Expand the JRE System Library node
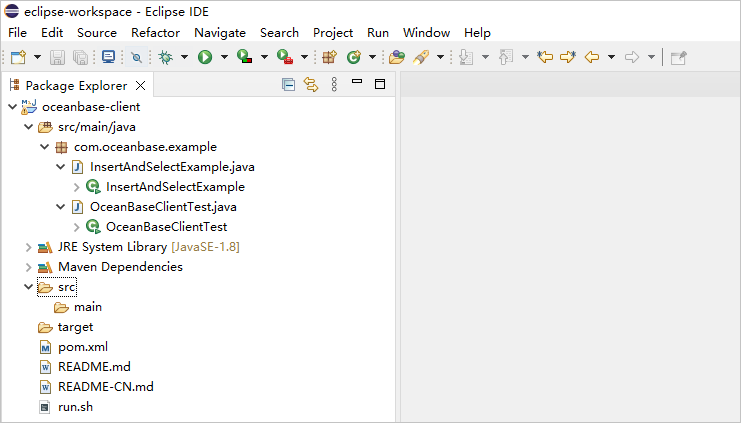This screenshot has width=741, height=423. click(28, 247)
